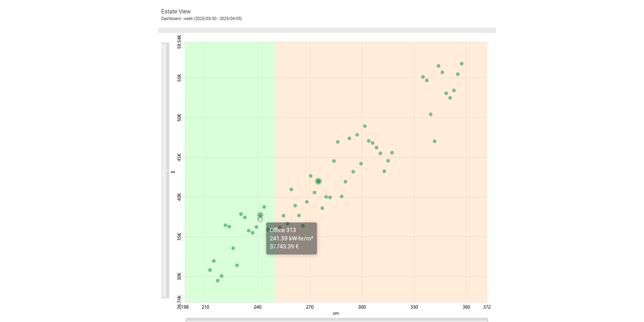Grab the middle grip of the vertical zoom slider

[x=168, y=170]
